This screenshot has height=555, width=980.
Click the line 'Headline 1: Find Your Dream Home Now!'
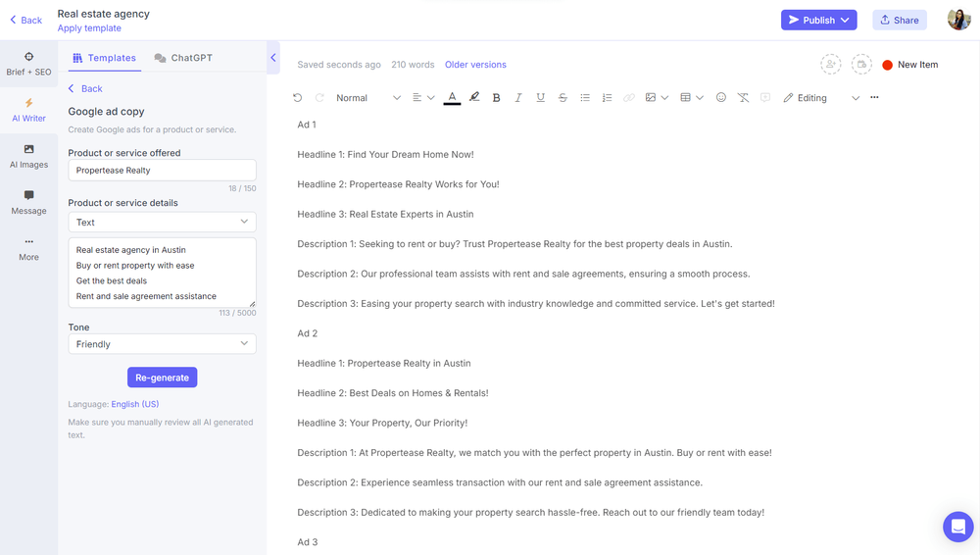click(x=385, y=155)
